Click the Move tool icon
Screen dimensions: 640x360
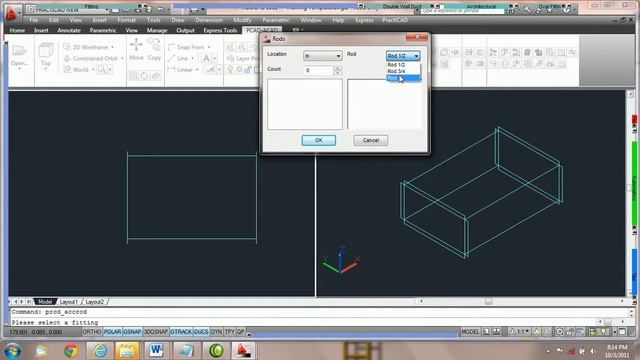[x=136, y=44]
